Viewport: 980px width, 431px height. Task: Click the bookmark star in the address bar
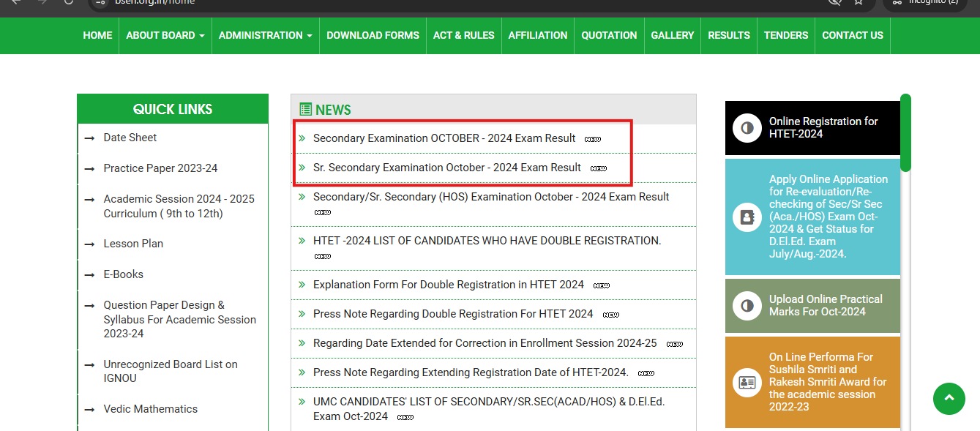(858, 2)
